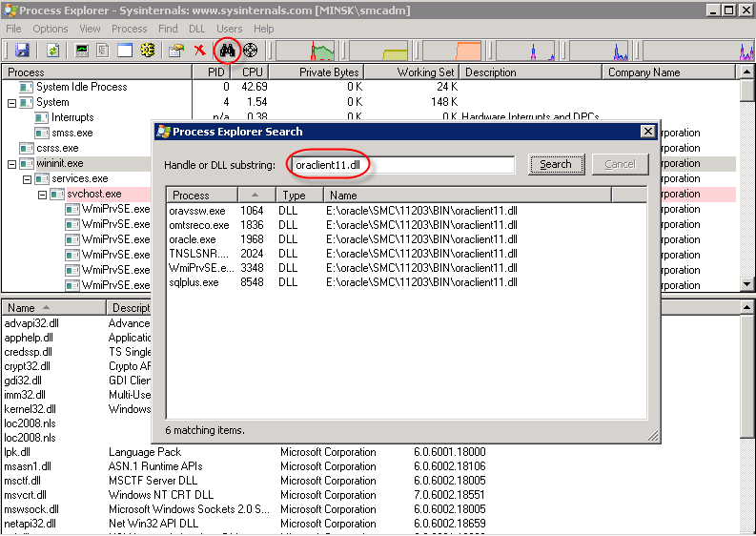Click the Save floppy disk toolbar icon
756x536 pixels.
coord(22,50)
